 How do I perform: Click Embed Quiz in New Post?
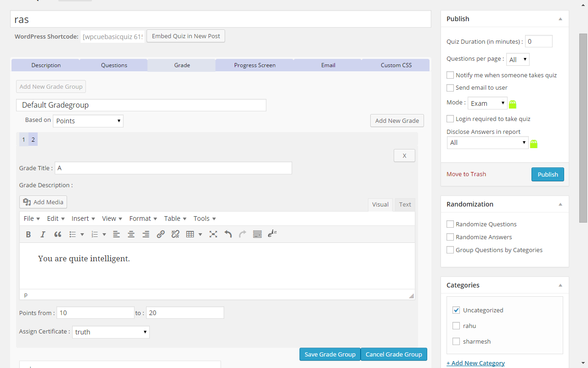[186, 36]
